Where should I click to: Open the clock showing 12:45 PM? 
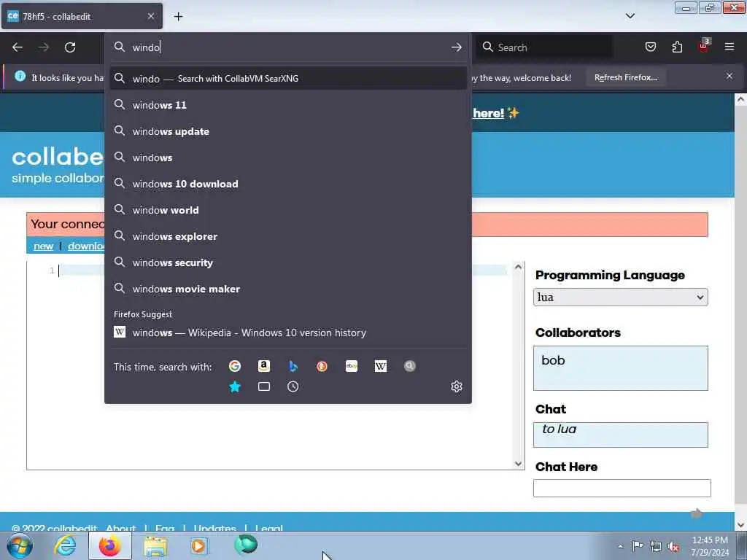tap(710, 545)
